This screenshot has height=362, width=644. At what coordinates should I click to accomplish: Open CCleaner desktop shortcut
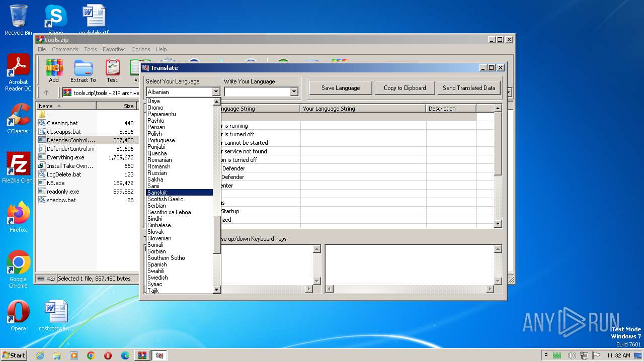(18, 119)
